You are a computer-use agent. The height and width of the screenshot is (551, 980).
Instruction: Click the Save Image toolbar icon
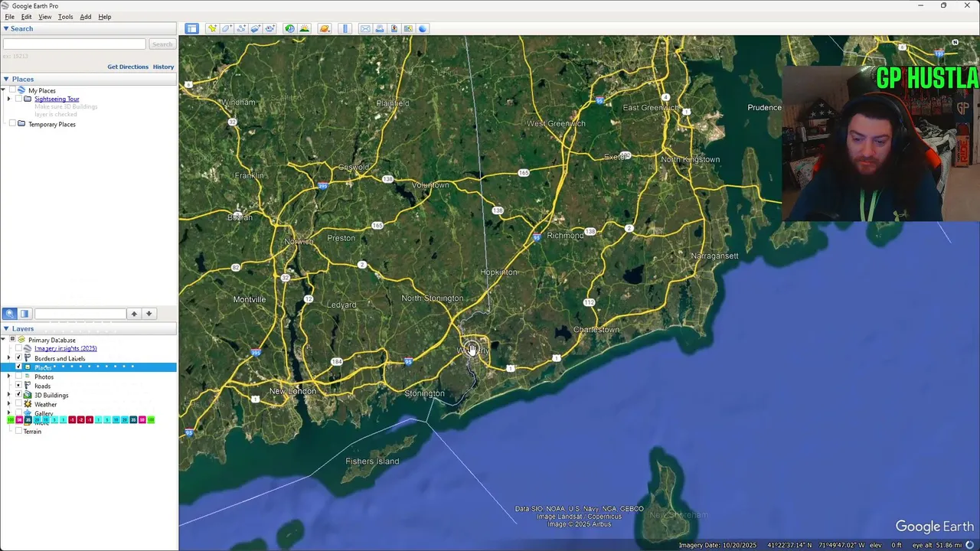394,28
